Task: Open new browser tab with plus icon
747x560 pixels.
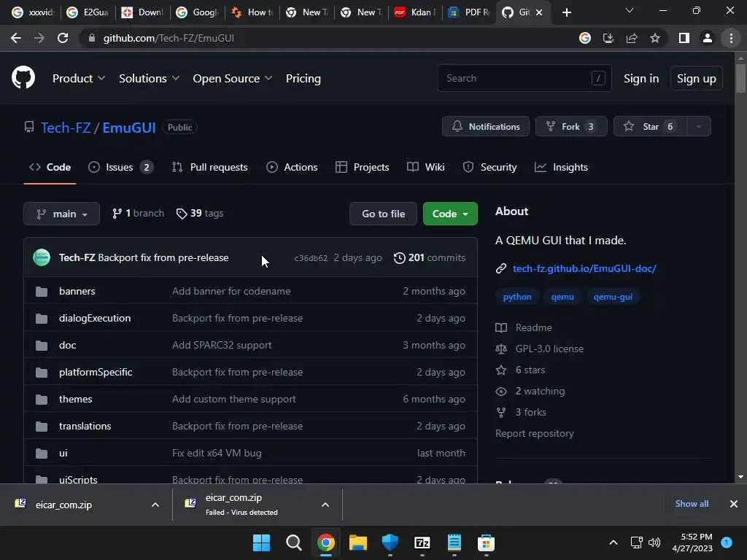Action: 566,12
